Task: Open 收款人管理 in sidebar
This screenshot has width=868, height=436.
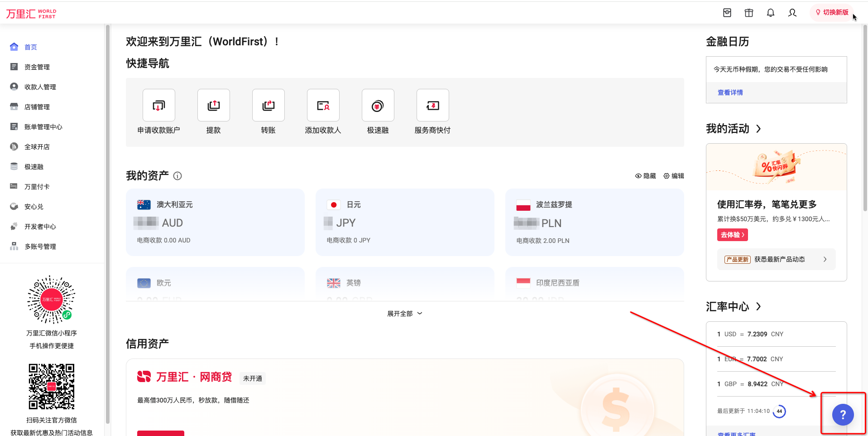Action: tap(40, 87)
